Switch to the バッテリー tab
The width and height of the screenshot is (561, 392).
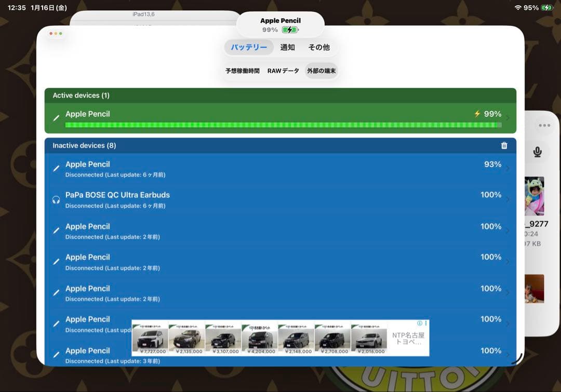[249, 47]
